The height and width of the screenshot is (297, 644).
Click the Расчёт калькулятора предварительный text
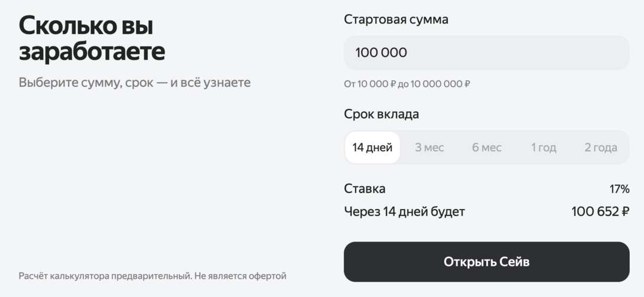[x=105, y=276]
